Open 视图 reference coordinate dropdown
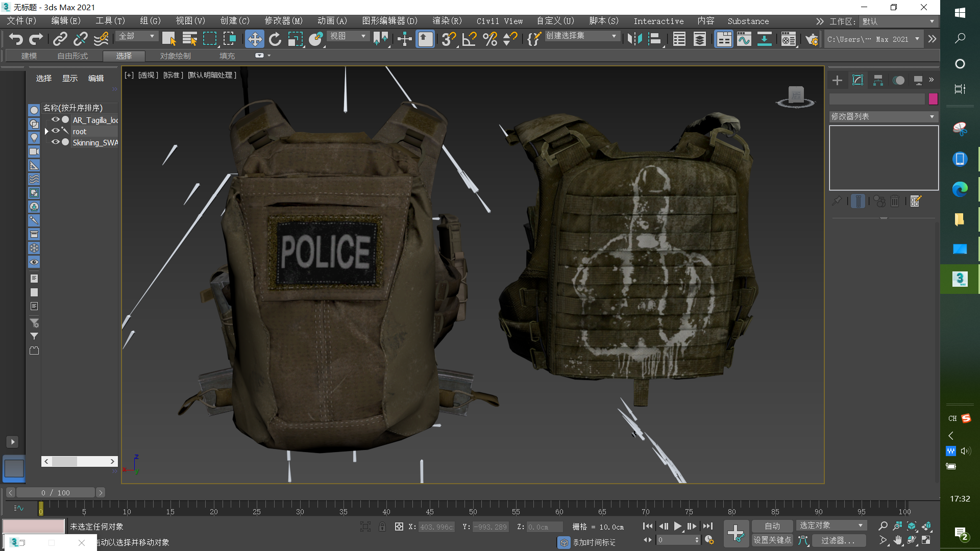The width and height of the screenshot is (980, 551). click(348, 36)
